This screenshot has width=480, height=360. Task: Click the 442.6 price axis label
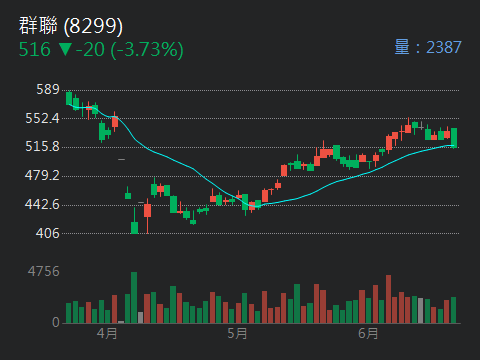click(42, 204)
